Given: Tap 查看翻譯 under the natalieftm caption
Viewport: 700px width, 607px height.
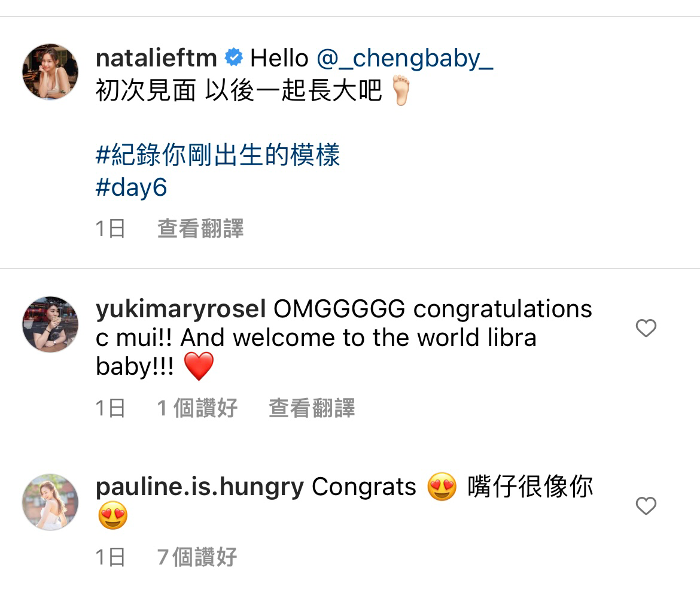Looking at the screenshot, I should [x=200, y=229].
